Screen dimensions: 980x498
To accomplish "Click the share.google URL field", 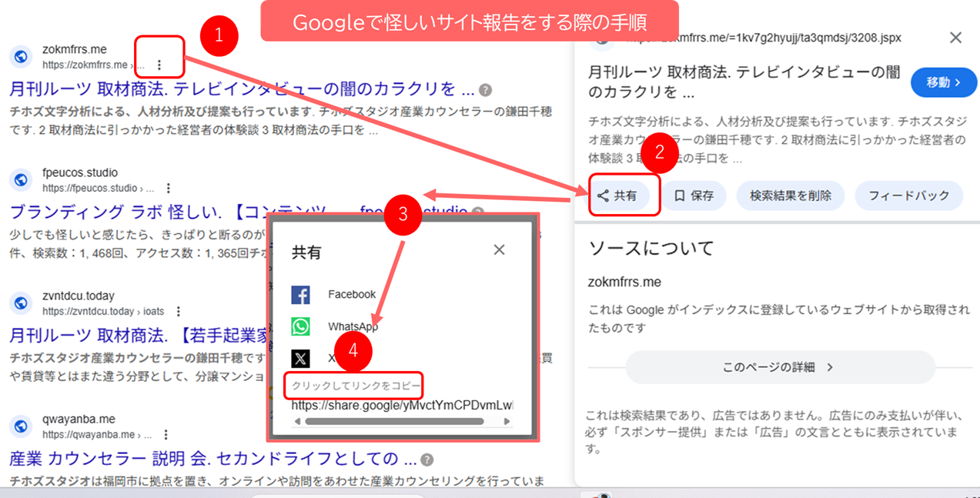I will (x=402, y=405).
